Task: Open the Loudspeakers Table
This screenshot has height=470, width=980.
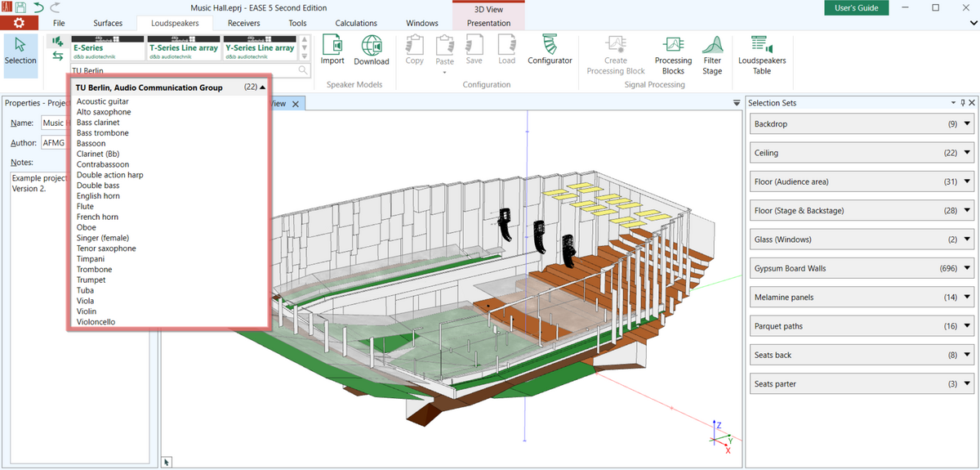Action: [761, 55]
